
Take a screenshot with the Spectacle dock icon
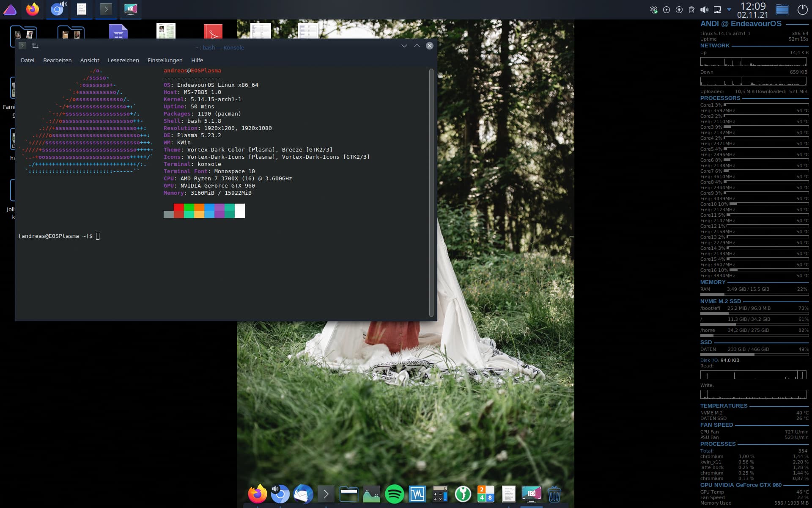(532, 494)
